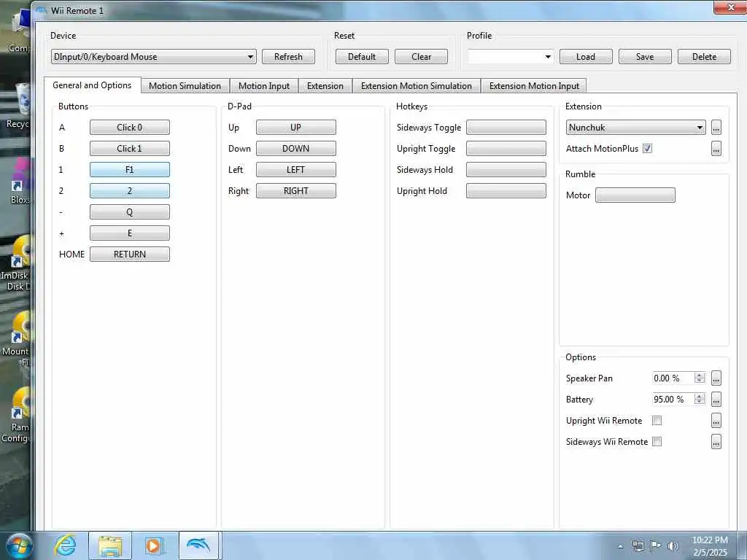Enable the Upright Wii Remote checkbox
The image size is (747, 560).
(x=657, y=421)
